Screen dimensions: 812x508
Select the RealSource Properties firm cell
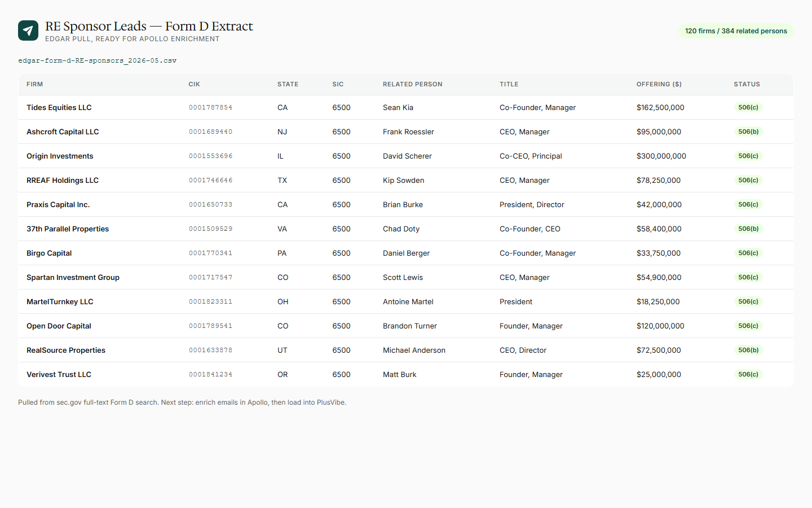(x=66, y=350)
